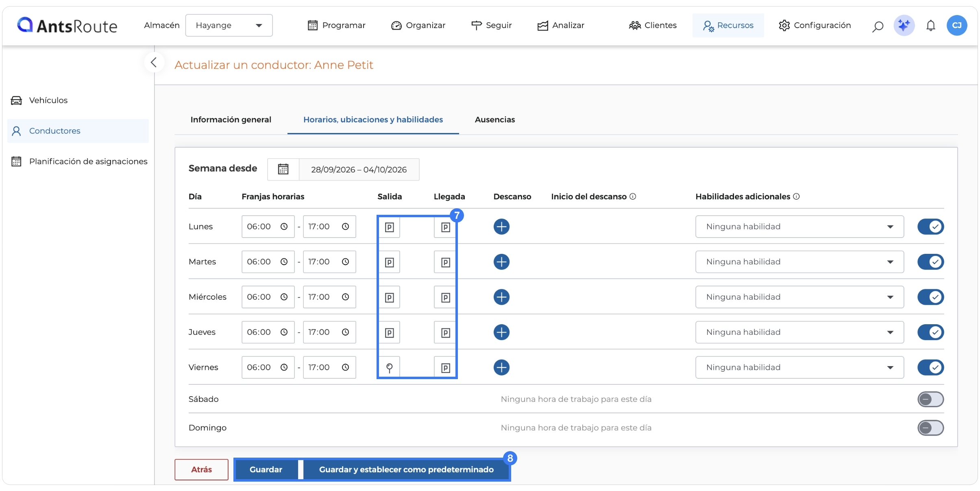980x491 pixels.
Task: Open the Almacén Hayange dropdown
Action: (x=229, y=25)
